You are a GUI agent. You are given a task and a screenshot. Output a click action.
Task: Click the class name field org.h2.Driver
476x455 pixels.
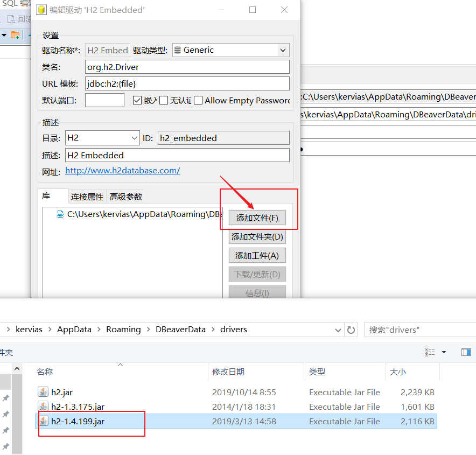coord(187,67)
